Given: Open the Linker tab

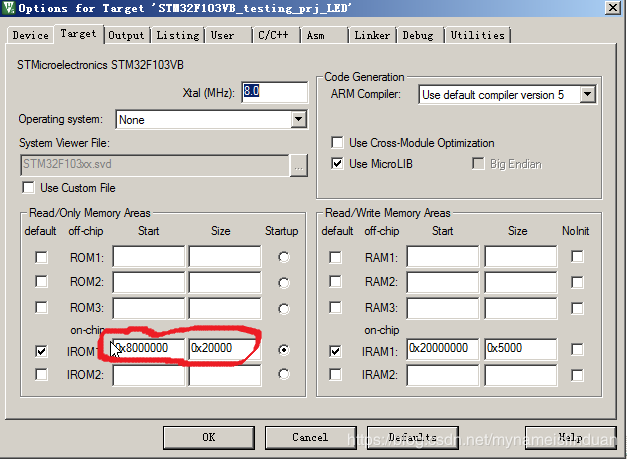Looking at the screenshot, I should tap(372, 35).
